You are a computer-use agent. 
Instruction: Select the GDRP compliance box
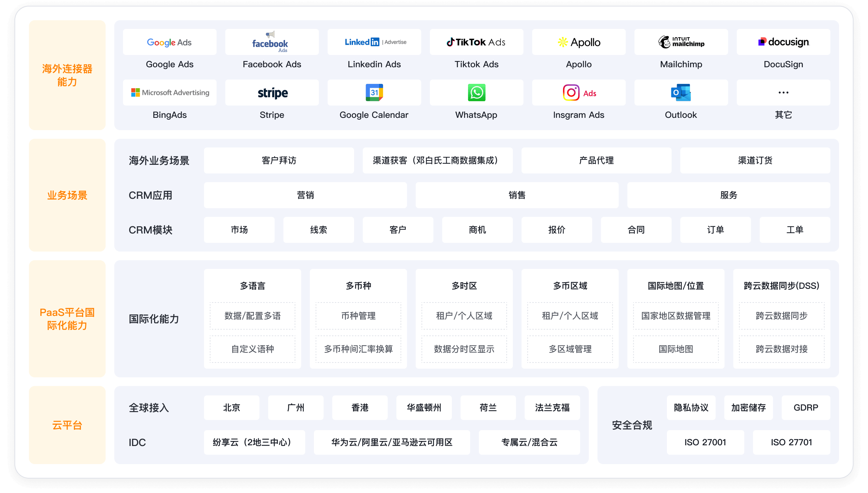[805, 408]
